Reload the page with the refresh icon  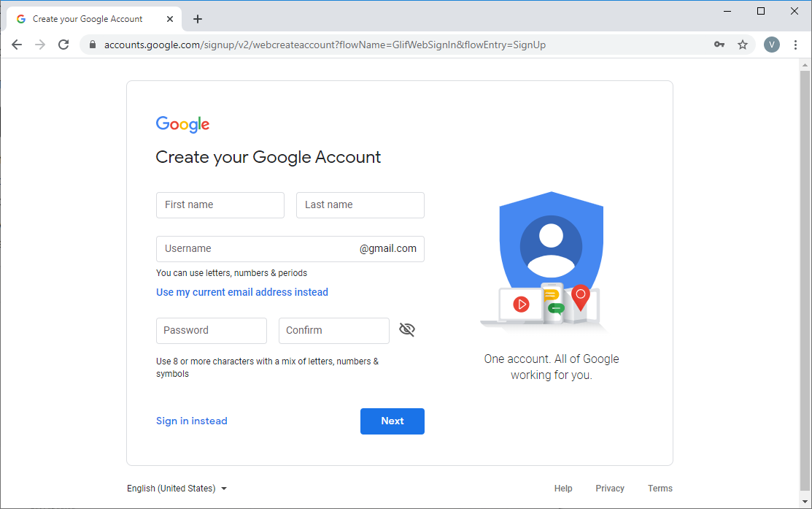tap(63, 45)
